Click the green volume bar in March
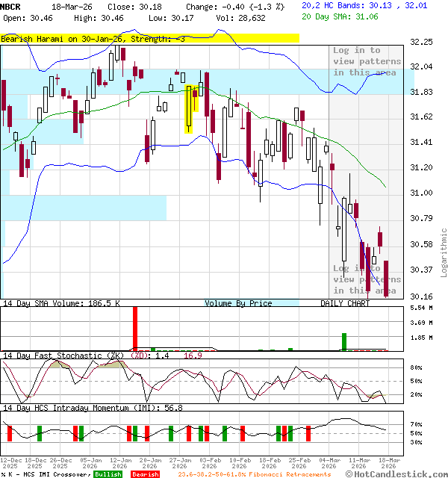448x478 pixels. point(344,341)
